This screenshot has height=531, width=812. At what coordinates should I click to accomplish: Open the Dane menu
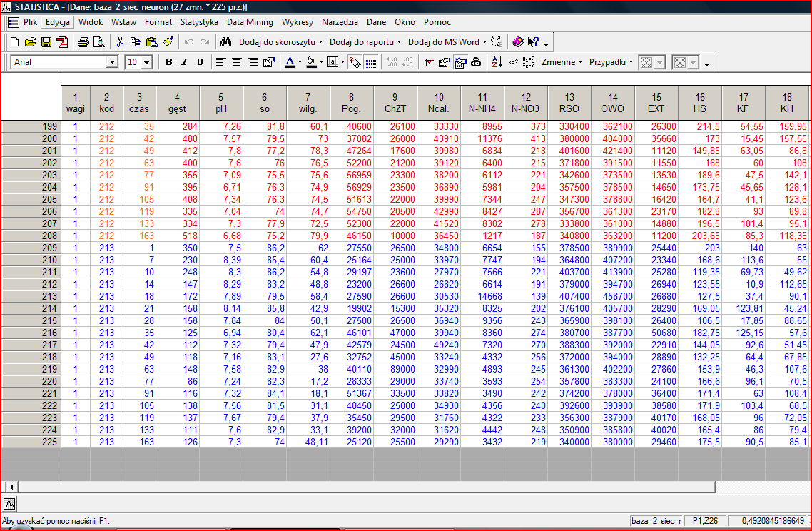(x=377, y=22)
